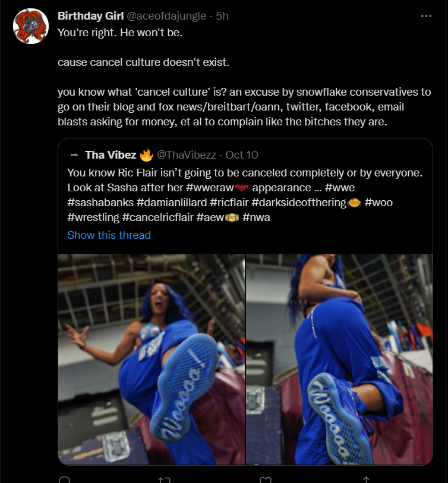This screenshot has height=483, width=448.
Task: Click the share upload arrow icon
Action: tap(366, 480)
